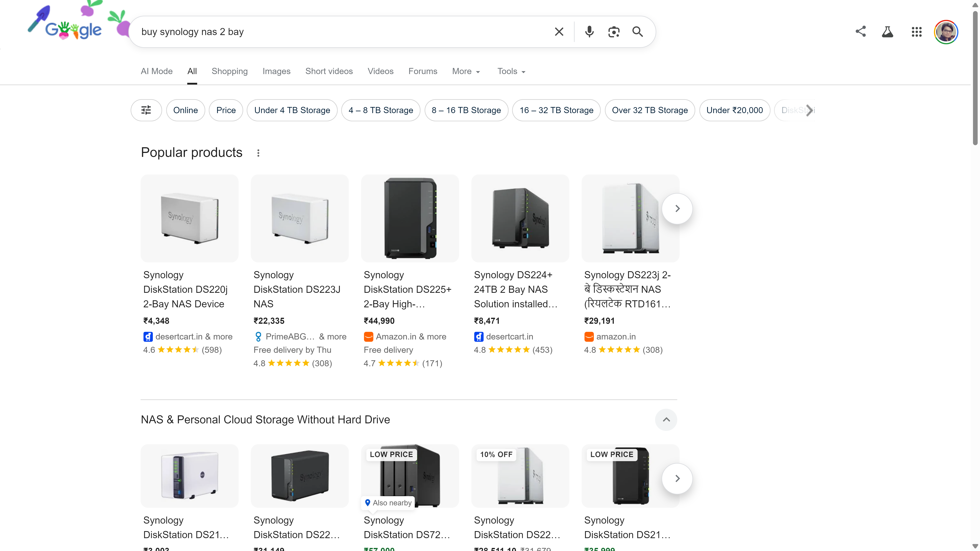The image size is (980, 551).
Task: Click the ₹29,191 price
Action: 600,321
